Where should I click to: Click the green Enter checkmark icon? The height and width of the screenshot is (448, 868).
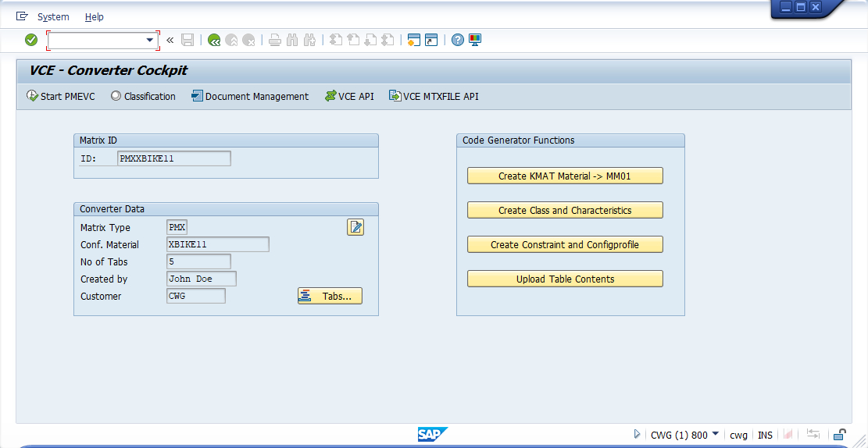click(x=31, y=40)
